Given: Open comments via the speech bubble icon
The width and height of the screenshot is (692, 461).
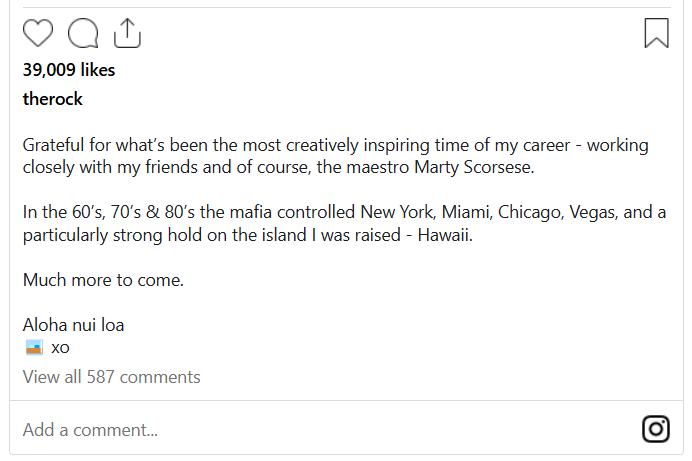Looking at the screenshot, I should (x=83, y=33).
